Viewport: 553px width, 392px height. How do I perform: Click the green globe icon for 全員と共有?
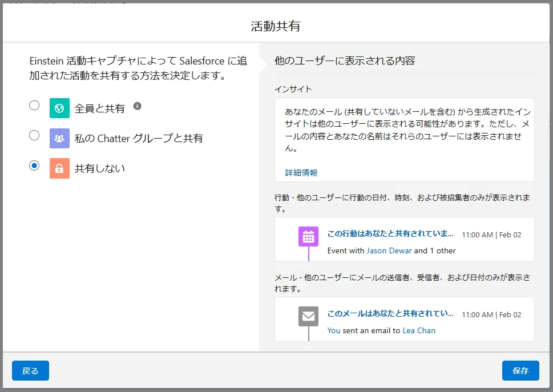pyautogui.click(x=59, y=108)
